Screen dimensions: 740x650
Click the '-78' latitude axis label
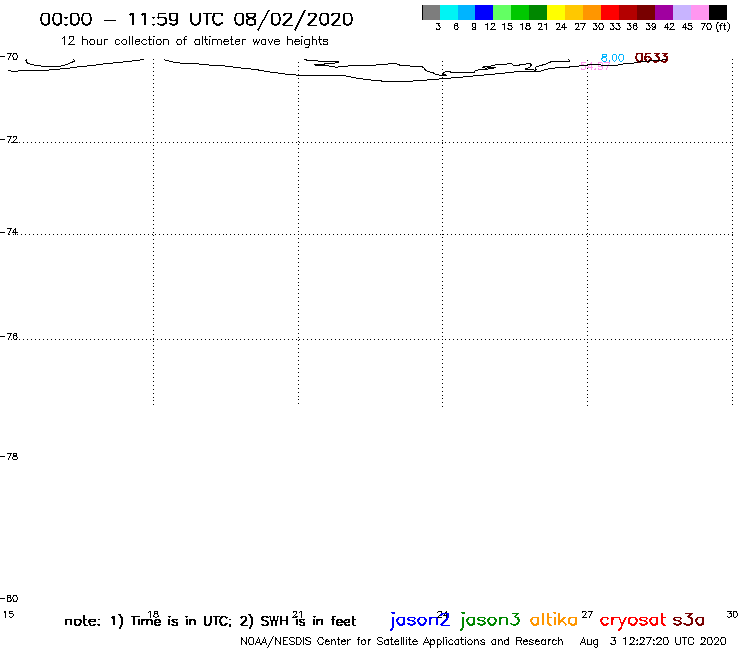(9, 456)
